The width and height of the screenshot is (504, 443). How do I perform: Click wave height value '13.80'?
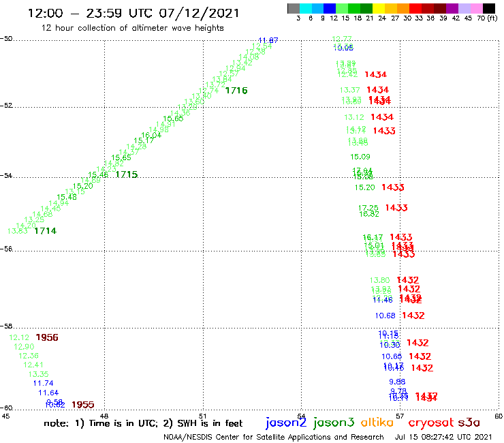click(379, 280)
